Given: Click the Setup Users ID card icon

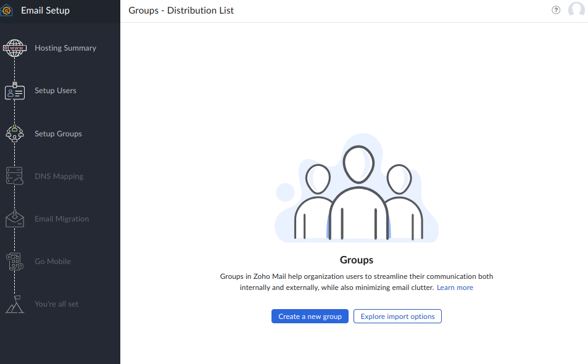Looking at the screenshot, I should [15, 92].
